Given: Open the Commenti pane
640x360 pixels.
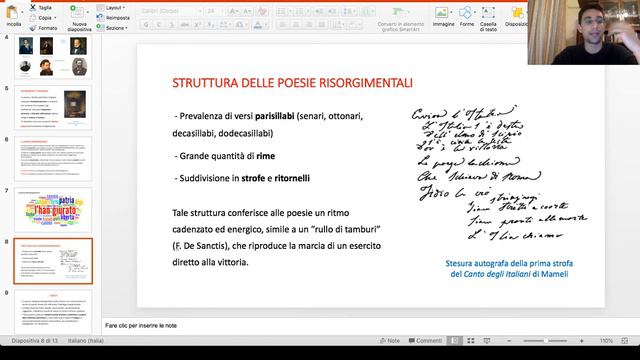Looking at the screenshot, I should click(x=425, y=340).
